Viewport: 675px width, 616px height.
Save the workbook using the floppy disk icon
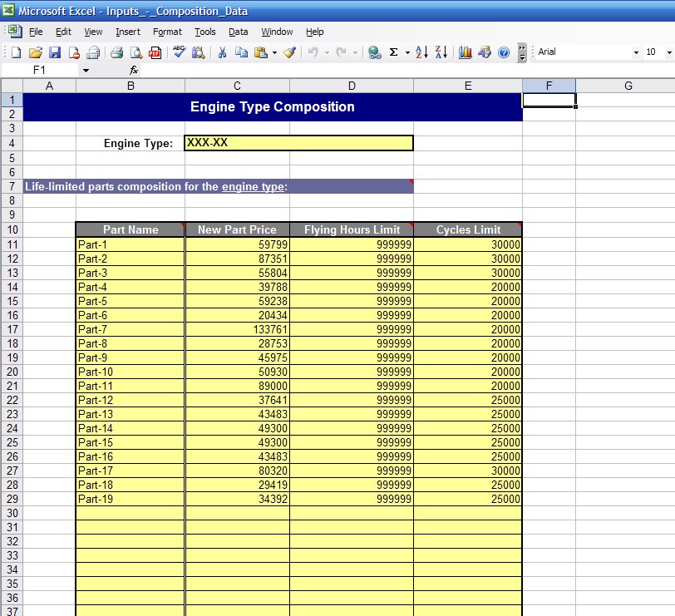[x=55, y=52]
